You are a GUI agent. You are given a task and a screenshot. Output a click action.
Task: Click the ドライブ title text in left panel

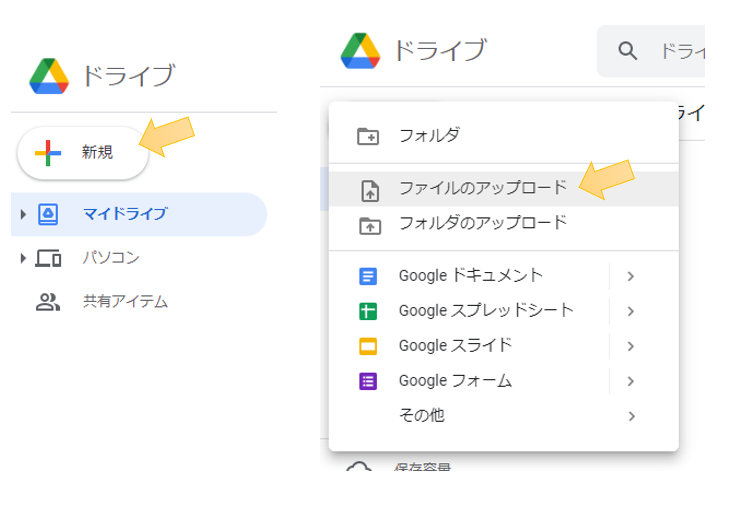pyautogui.click(x=129, y=76)
